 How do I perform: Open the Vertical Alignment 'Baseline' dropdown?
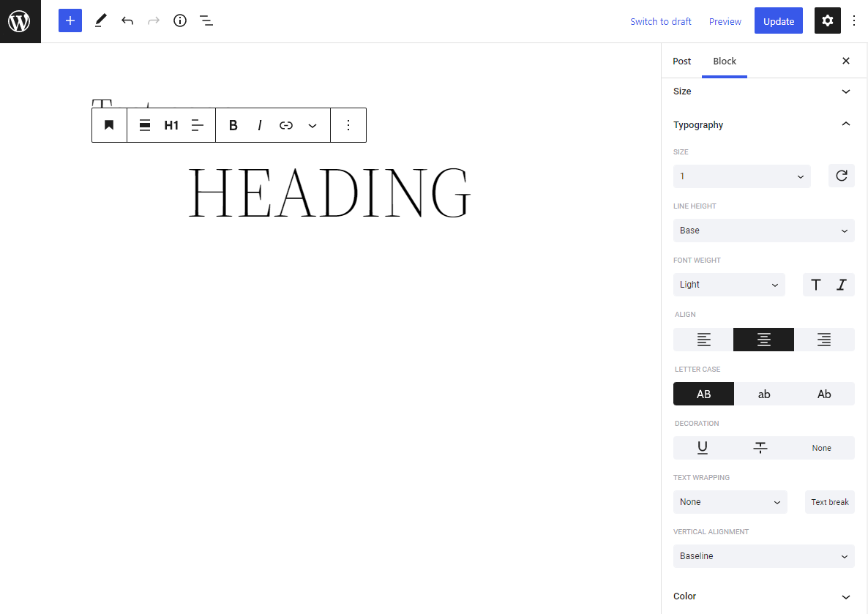click(763, 556)
